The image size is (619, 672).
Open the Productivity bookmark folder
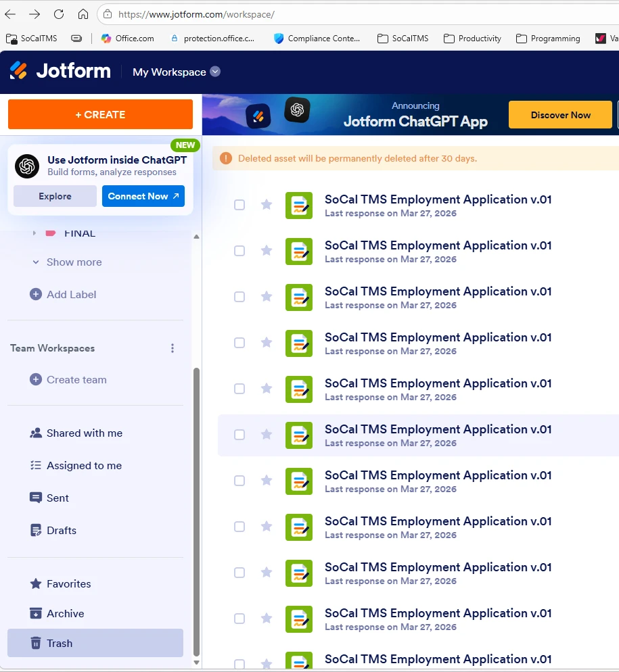coord(472,39)
